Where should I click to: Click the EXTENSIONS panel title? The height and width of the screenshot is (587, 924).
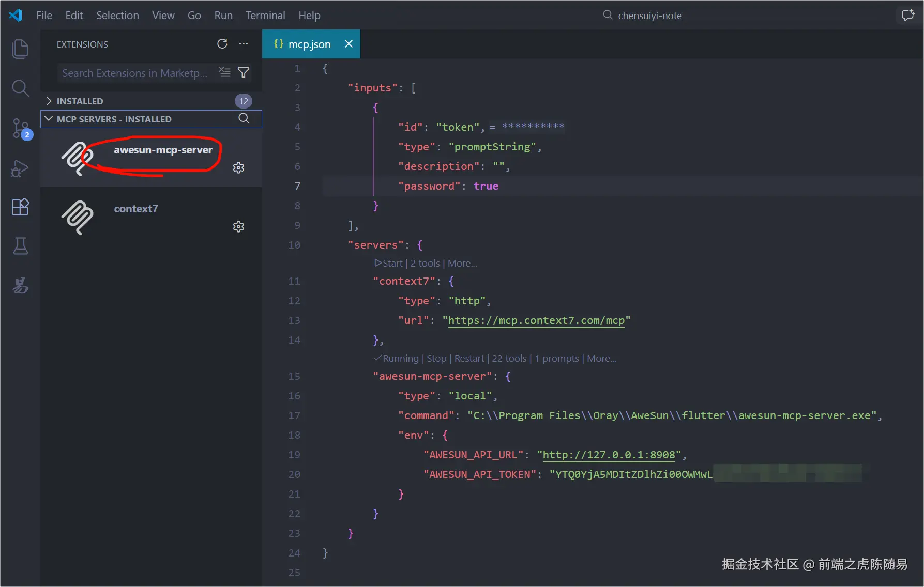click(x=83, y=44)
